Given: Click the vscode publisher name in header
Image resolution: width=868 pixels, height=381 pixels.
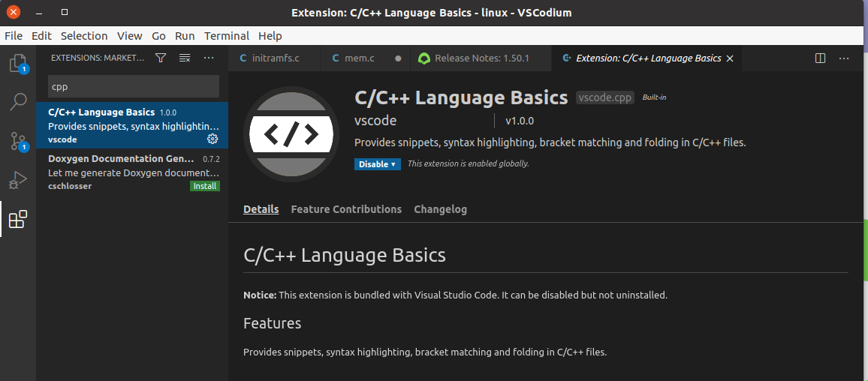Looking at the screenshot, I should pyautogui.click(x=375, y=121).
